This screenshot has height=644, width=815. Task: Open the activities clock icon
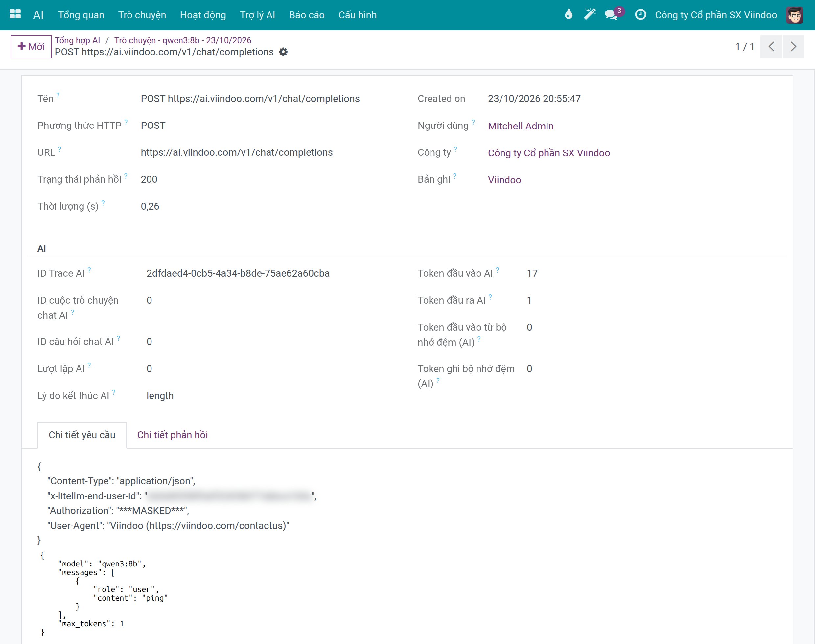[x=640, y=15]
